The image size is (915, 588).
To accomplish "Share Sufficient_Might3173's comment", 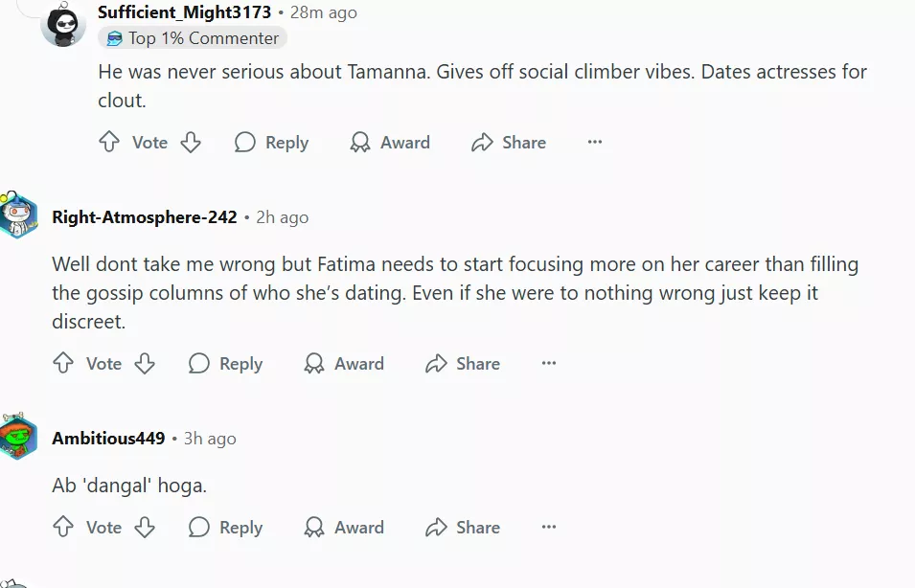I will (509, 143).
